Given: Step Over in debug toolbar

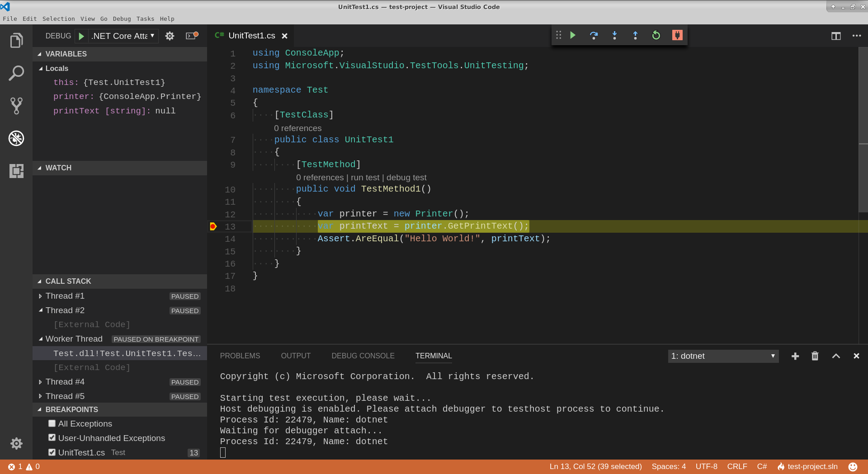Looking at the screenshot, I should pyautogui.click(x=594, y=35).
